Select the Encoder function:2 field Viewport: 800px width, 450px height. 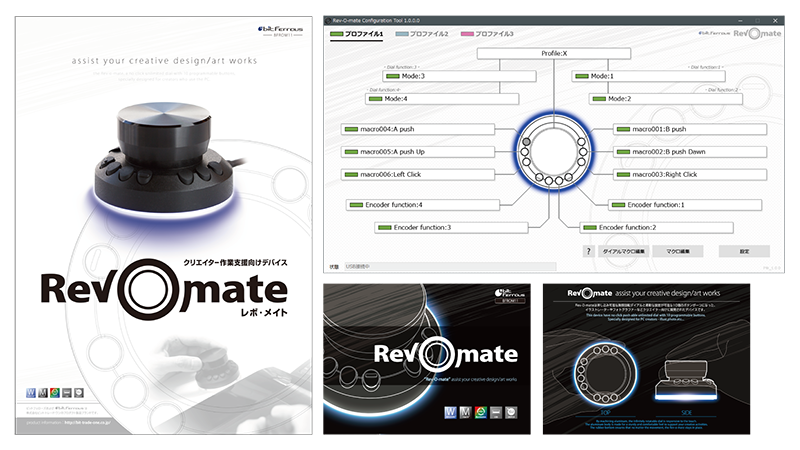[x=657, y=228]
